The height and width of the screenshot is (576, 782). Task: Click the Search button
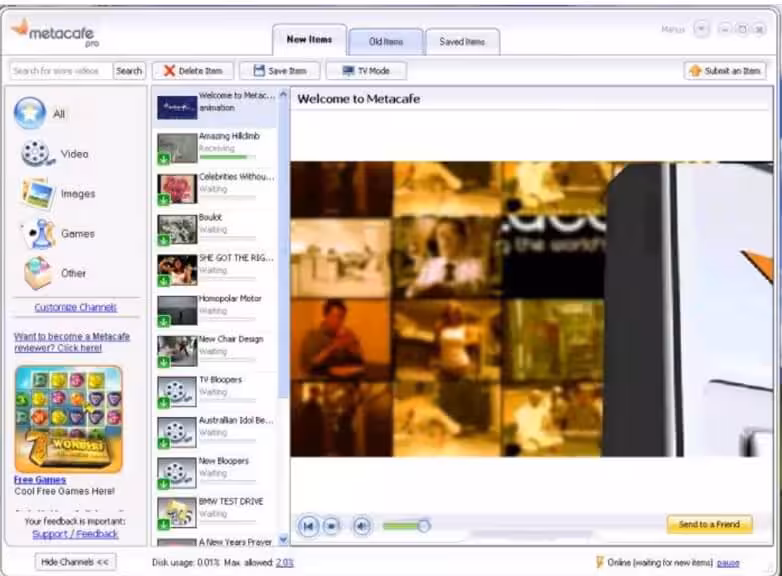tap(129, 71)
